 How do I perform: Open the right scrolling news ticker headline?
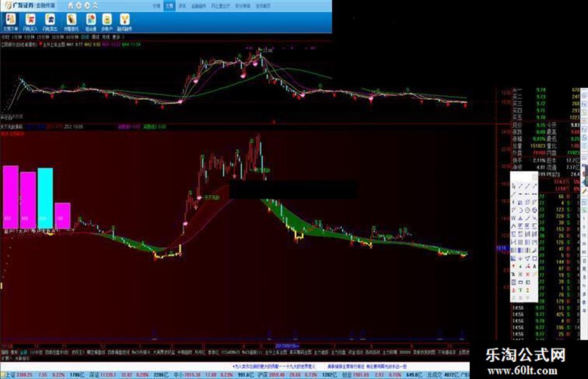tap(366, 366)
